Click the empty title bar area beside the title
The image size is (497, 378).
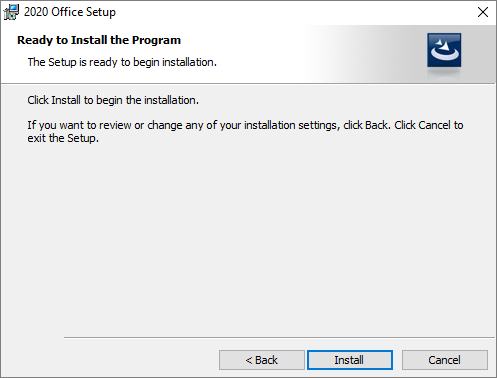tap(293, 12)
